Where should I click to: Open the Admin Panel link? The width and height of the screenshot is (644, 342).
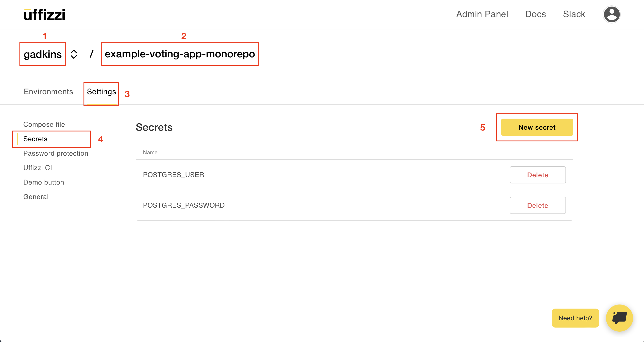point(482,14)
